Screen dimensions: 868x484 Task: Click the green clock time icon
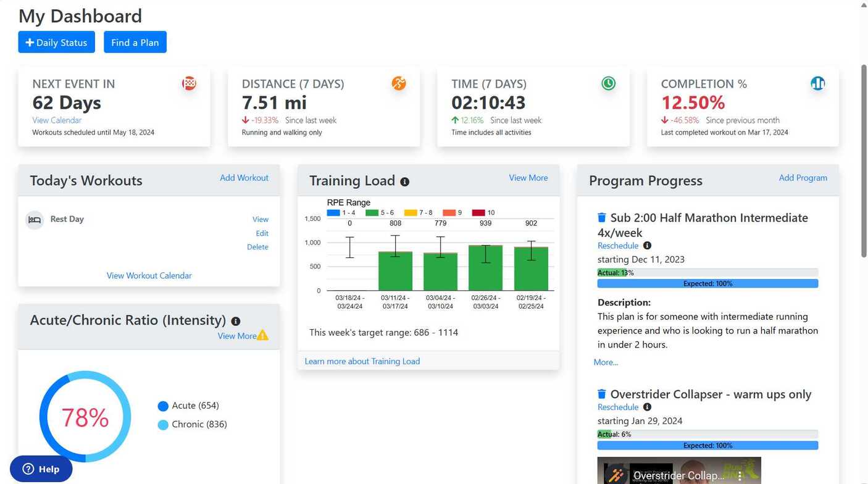[x=608, y=83]
